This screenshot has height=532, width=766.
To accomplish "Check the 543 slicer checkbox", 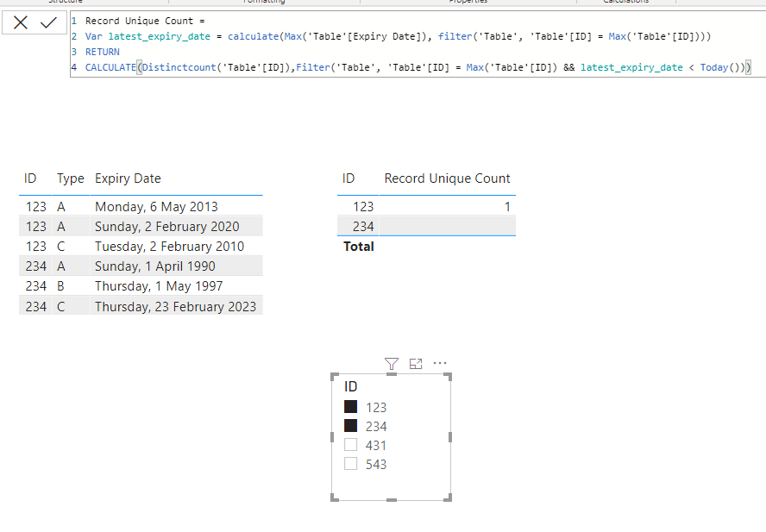I will [351, 464].
